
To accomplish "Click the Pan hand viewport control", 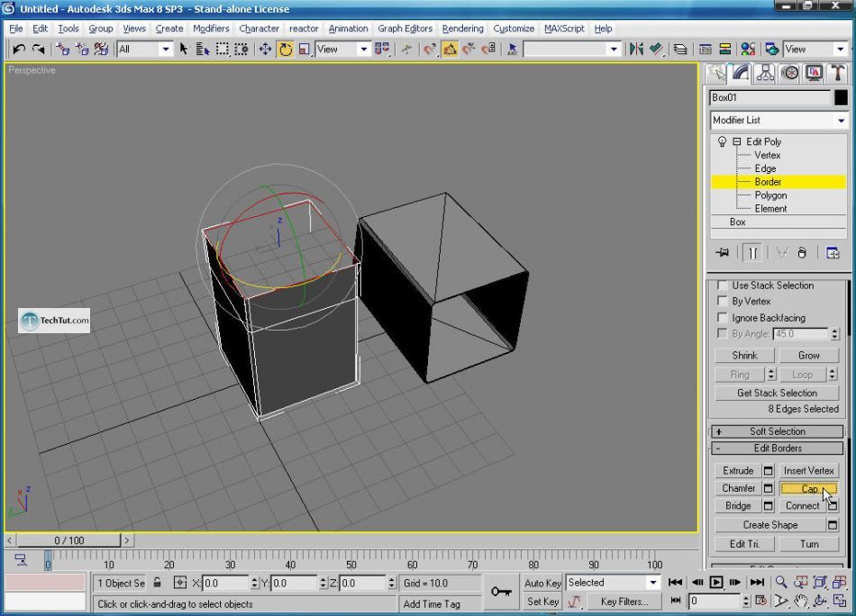I will (800, 602).
